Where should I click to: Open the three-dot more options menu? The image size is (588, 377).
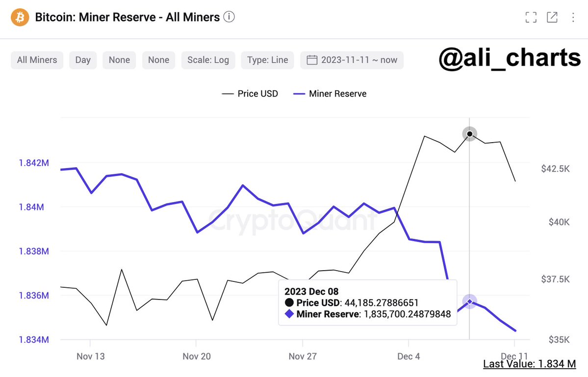tap(573, 17)
